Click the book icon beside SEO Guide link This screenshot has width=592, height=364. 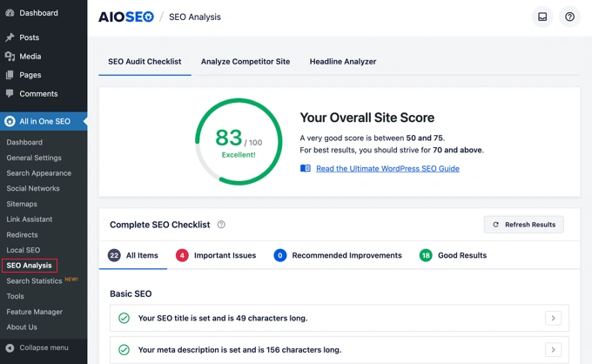(306, 168)
